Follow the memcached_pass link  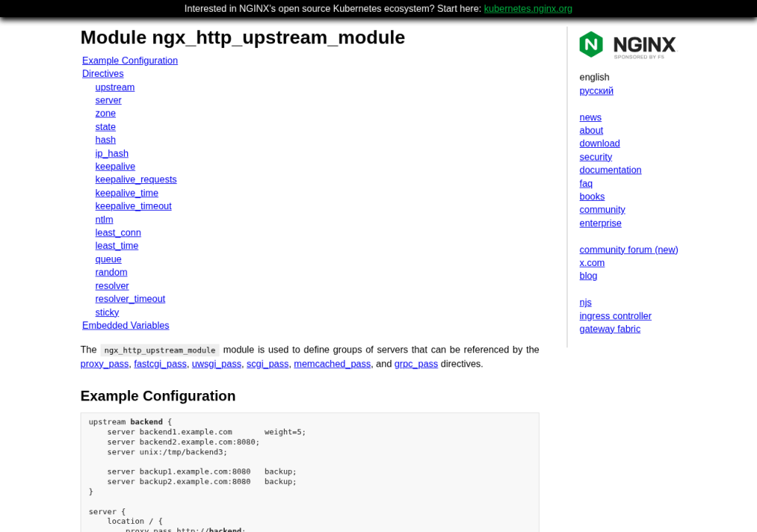click(x=332, y=364)
